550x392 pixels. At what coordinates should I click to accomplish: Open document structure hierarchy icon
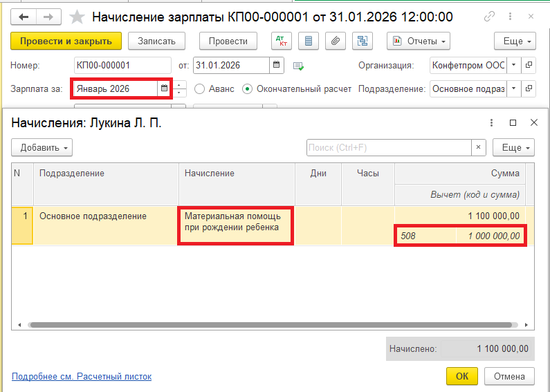coord(363,41)
